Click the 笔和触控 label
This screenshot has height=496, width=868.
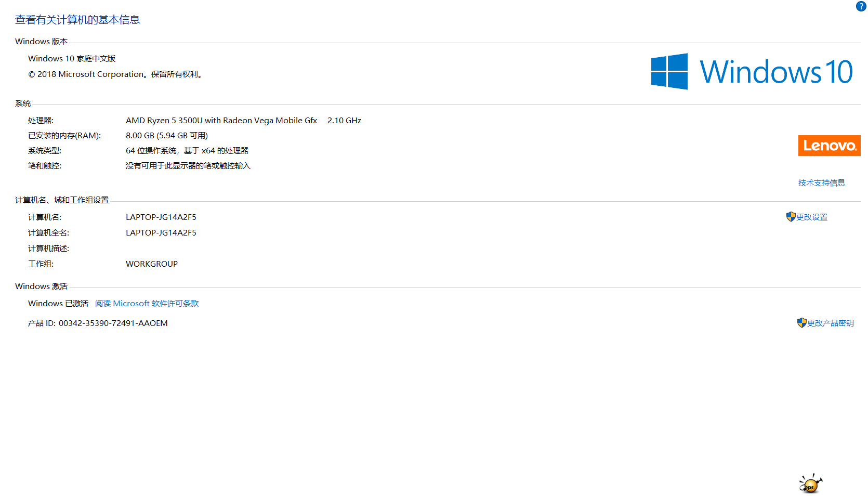point(45,165)
